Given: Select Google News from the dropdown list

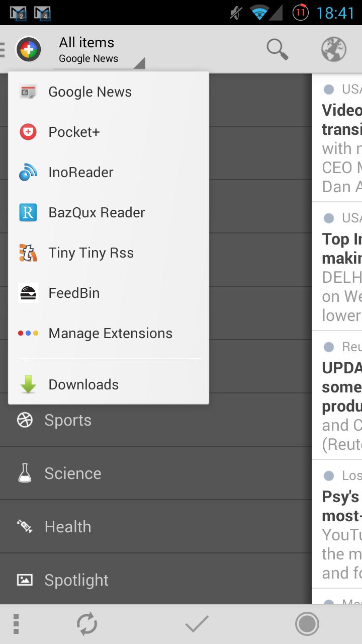Looking at the screenshot, I should point(109,92).
